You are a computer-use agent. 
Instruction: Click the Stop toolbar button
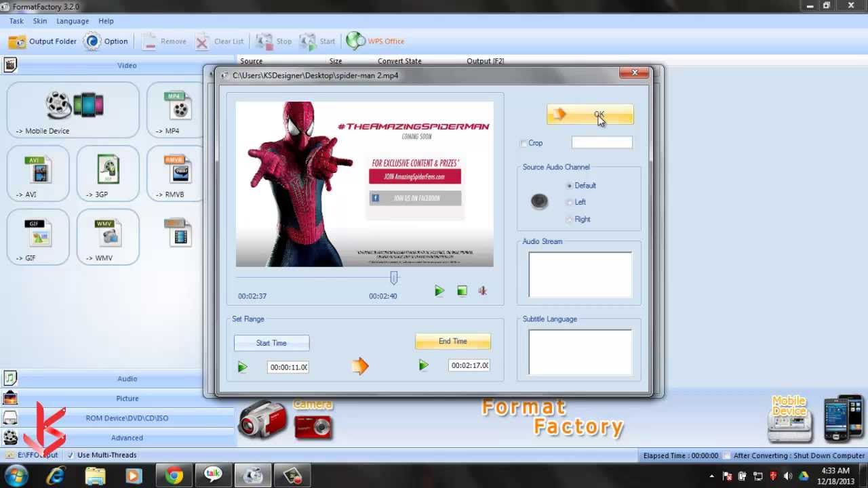click(x=274, y=41)
